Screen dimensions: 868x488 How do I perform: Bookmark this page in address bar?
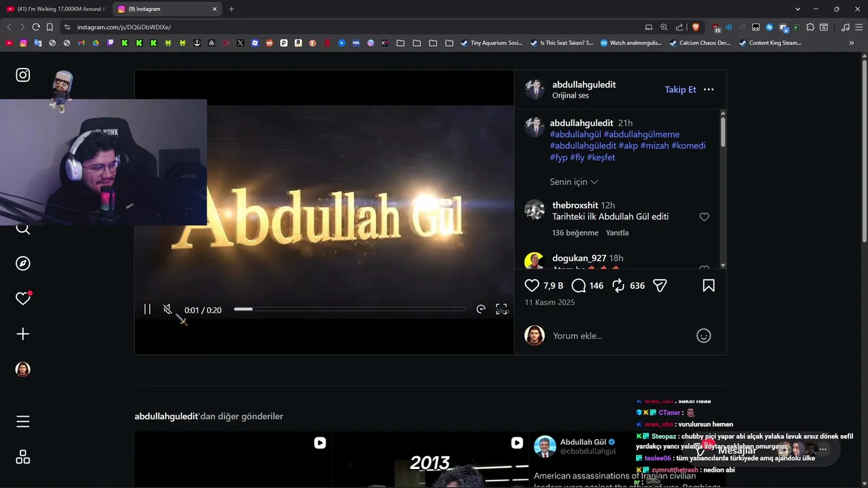(x=50, y=27)
